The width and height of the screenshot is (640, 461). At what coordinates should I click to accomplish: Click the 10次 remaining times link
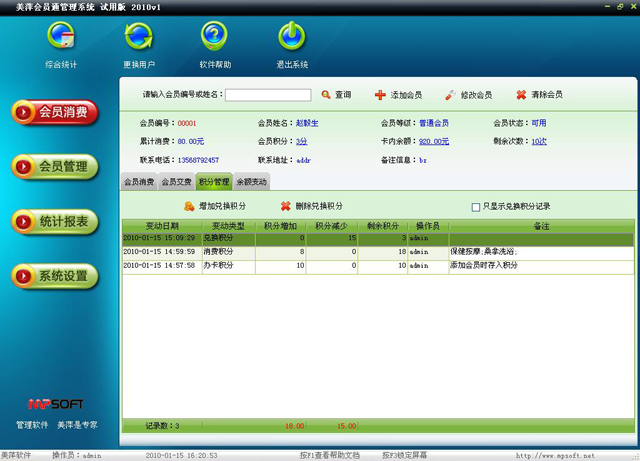[539, 142]
